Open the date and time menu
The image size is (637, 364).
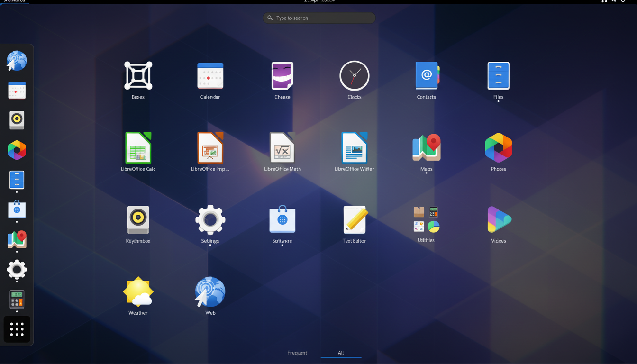point(318,1)
